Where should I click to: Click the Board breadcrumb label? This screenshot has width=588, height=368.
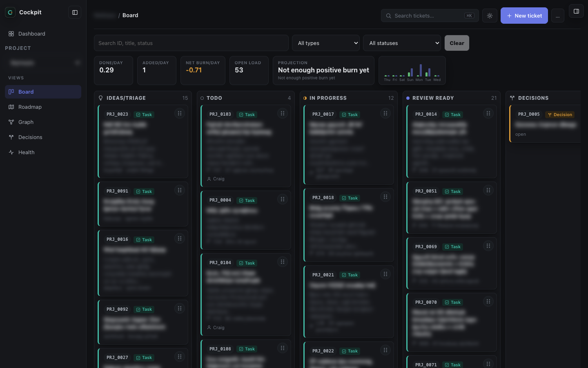[130, 15]
